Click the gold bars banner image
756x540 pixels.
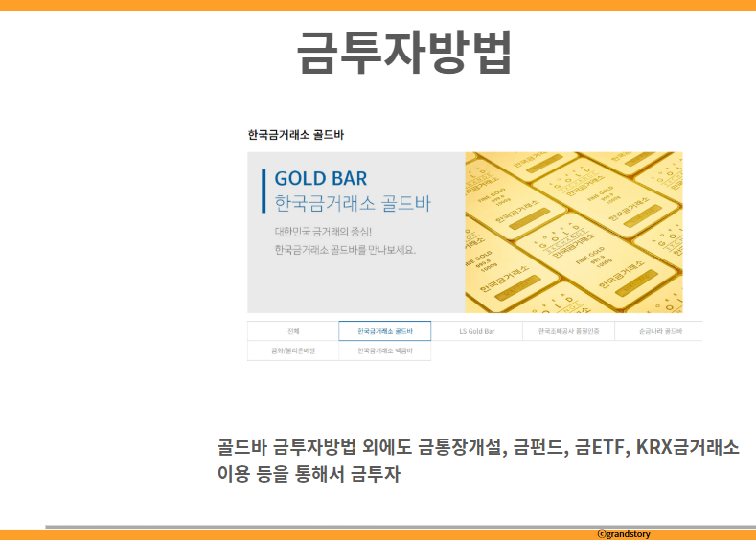574,233
